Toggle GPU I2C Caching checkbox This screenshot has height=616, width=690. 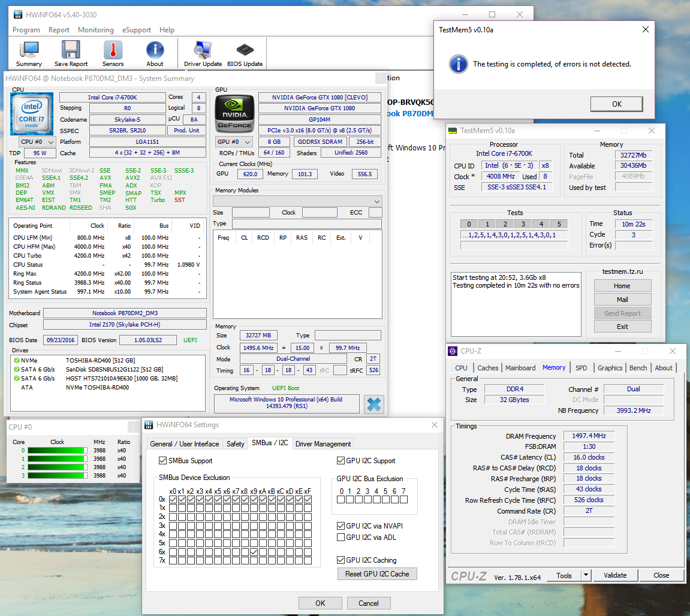click(x=341, y=560)
